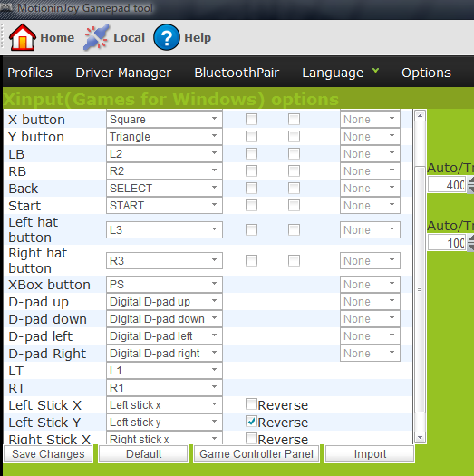The image size is (474, 476).
Task: Open the None dropdown in XBox button row
Action: tap(370, 284)
